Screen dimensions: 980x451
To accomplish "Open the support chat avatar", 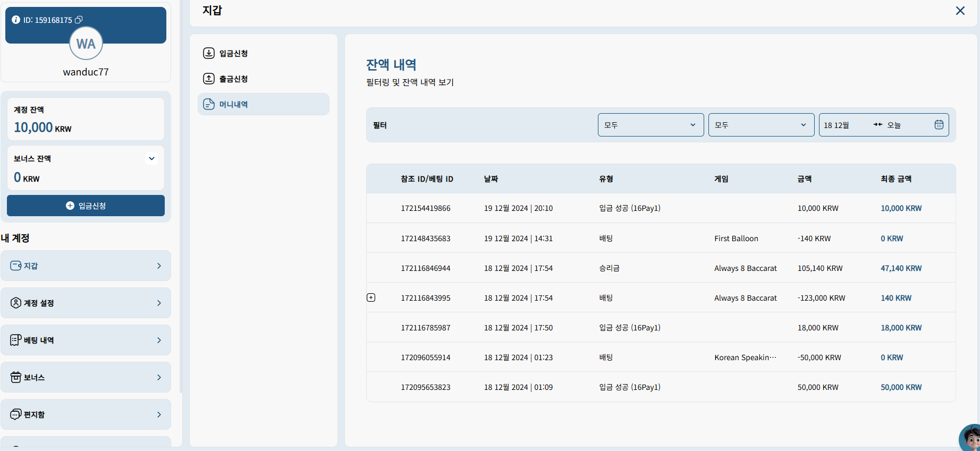I will (970, 438).
